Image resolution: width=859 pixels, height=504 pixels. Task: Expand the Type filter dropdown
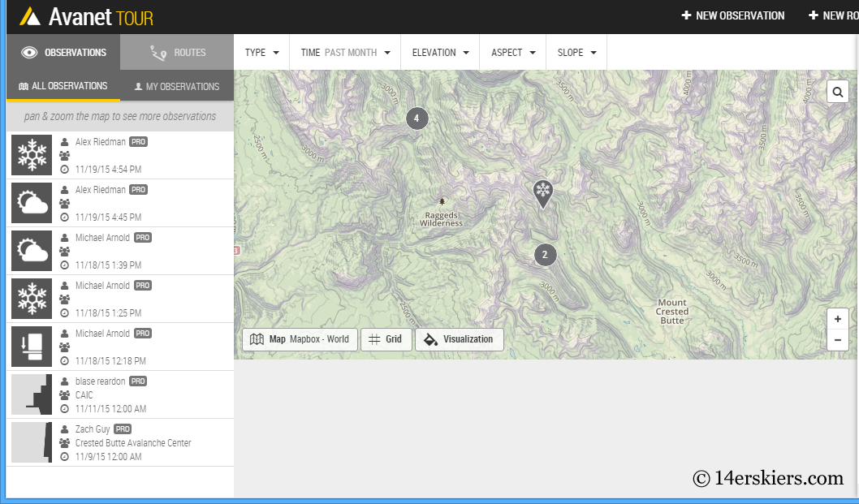[x=262, y=53]
